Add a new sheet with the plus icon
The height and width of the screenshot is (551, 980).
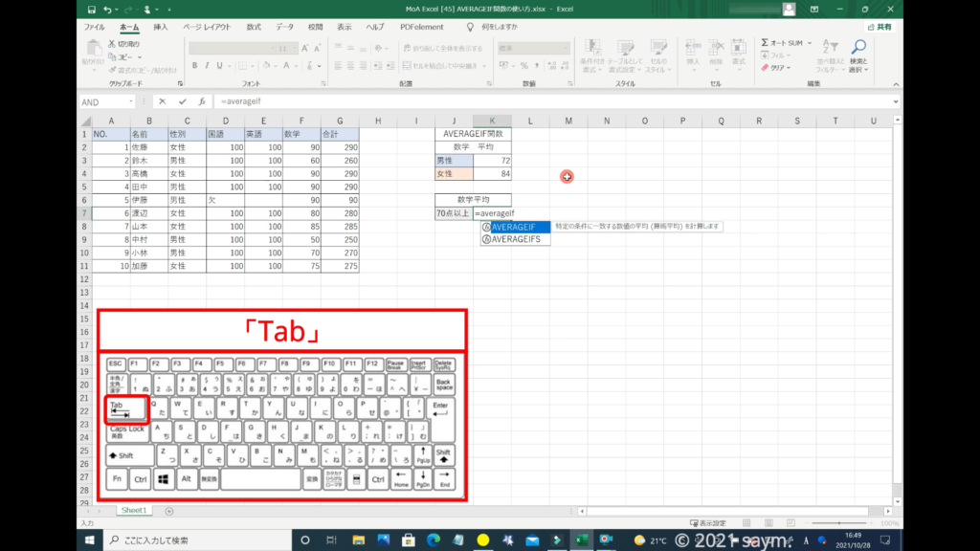(x=169, y=511)
